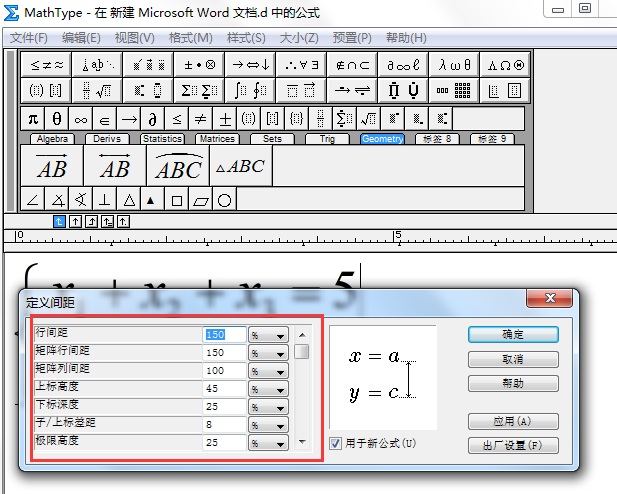Insert the arc ABC expression
Image resolution: width=617 pixels, height=494 pixels.
coord(177,167)
